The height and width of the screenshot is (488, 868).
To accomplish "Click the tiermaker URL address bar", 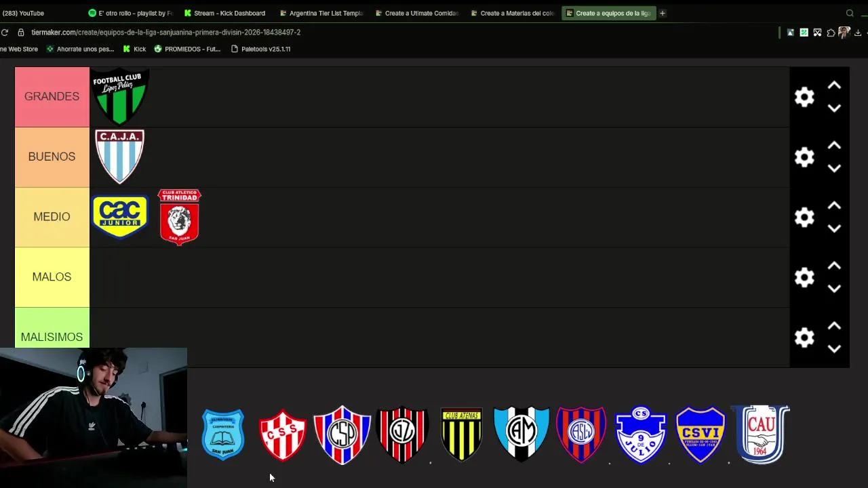I will (165, 32).
